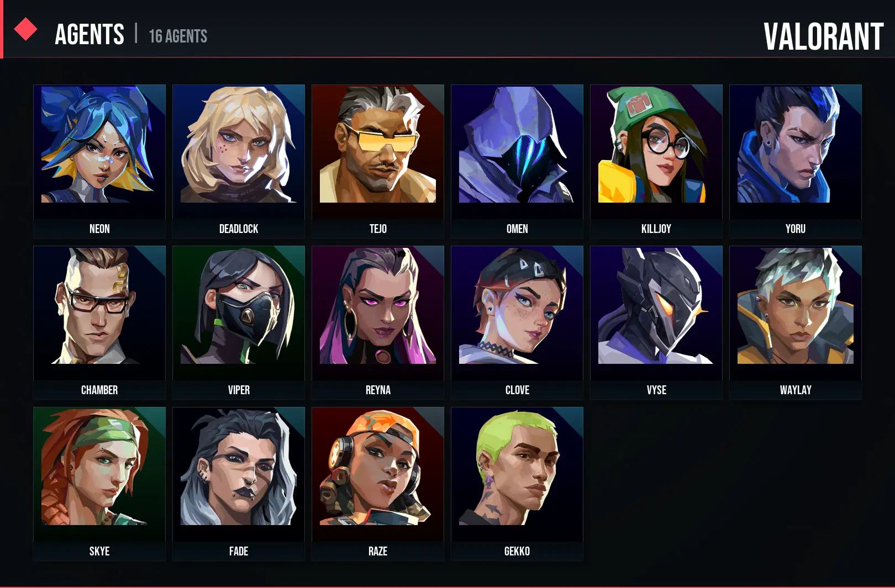Click Tejo's portrait with yellow sunglasses
The height and width of the screenshot is (588, 895).
(378, 161)
